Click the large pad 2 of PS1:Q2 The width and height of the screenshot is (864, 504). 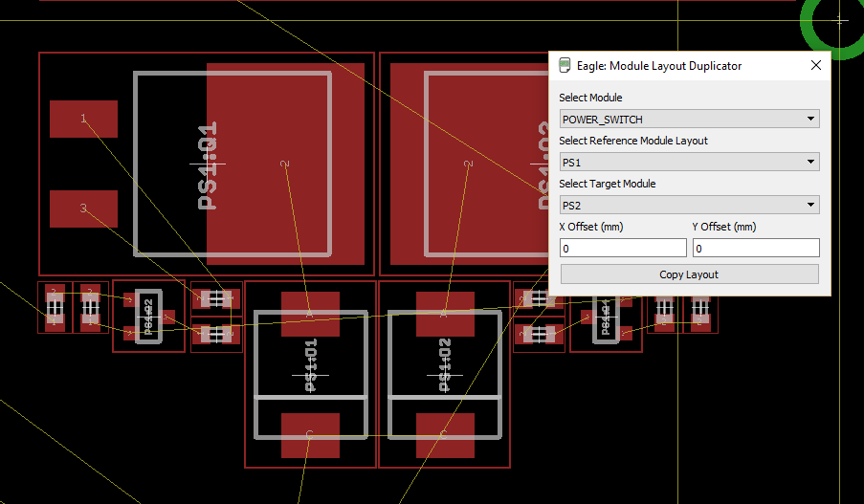point(469,164)
